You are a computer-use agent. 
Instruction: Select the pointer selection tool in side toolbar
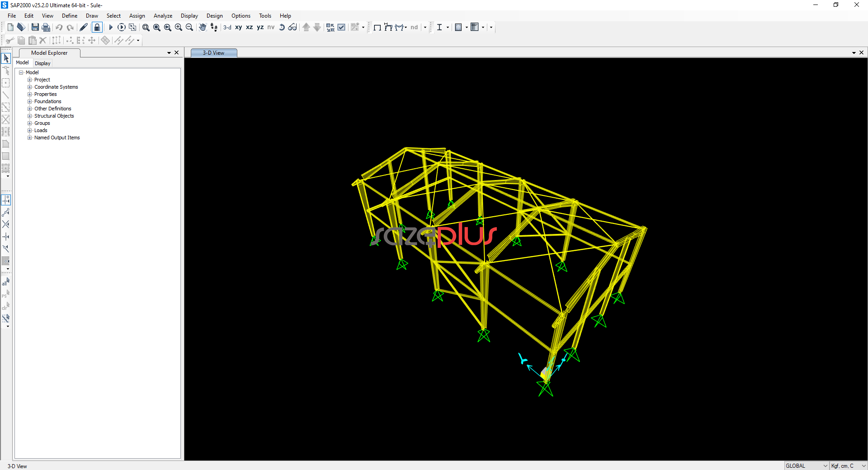[6, 58]
